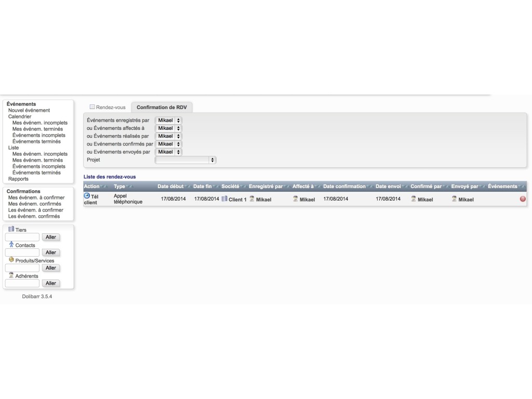Click the clock icon beside Tél client
Screen dimensions: 532x399
[87, 196]
